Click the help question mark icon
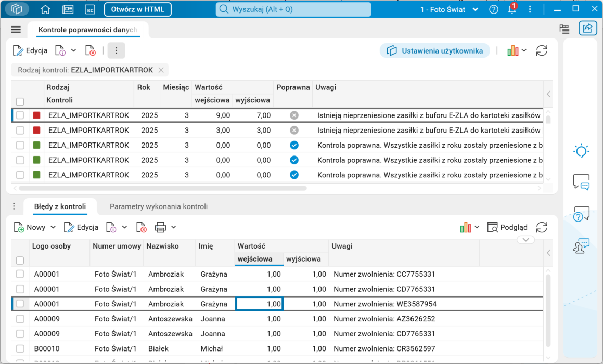This screenshot has width=603, height=364. 494,9
